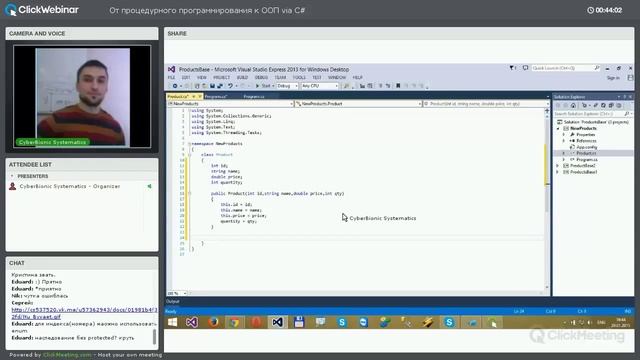
Task: Expand the Properties node
Action: 564,135
